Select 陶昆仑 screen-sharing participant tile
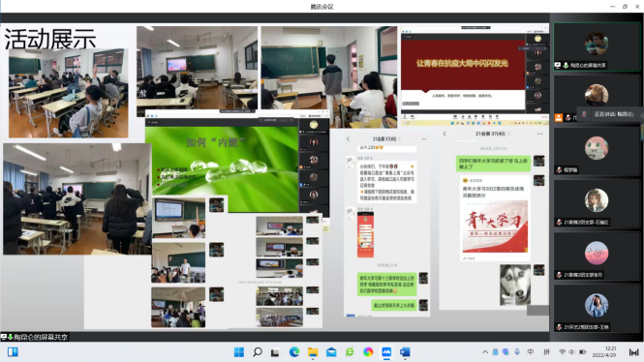 (x=597, y=46)
